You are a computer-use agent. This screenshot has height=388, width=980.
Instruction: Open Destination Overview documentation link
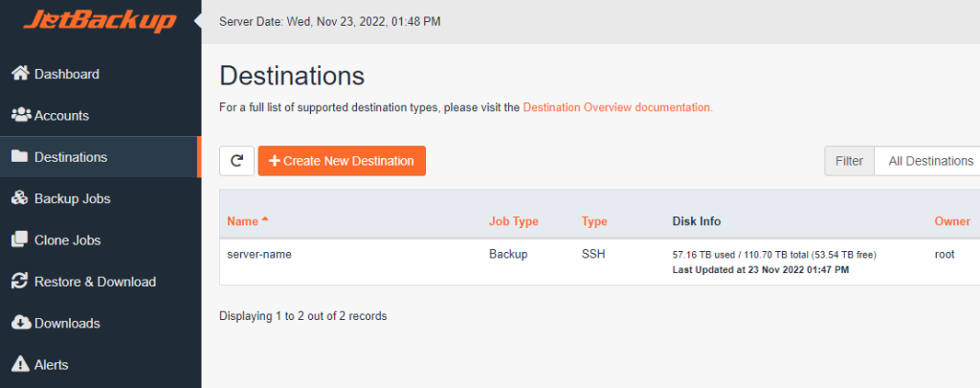(617, 107)
